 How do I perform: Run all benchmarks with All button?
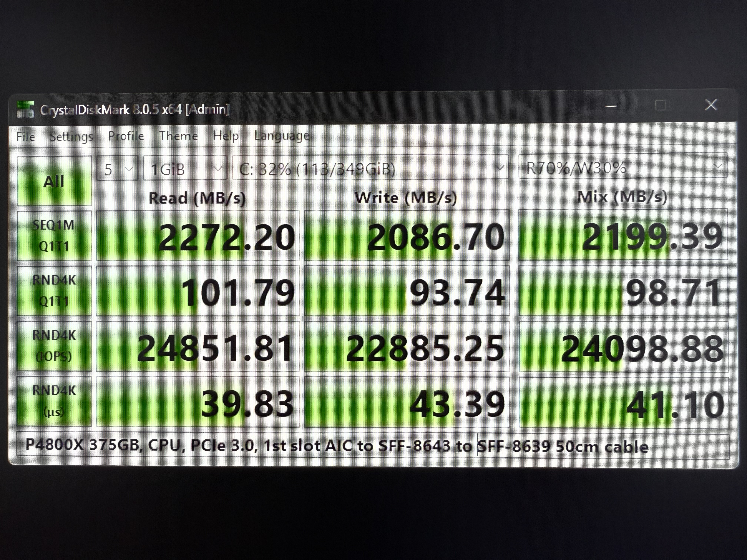coord(54,181)
